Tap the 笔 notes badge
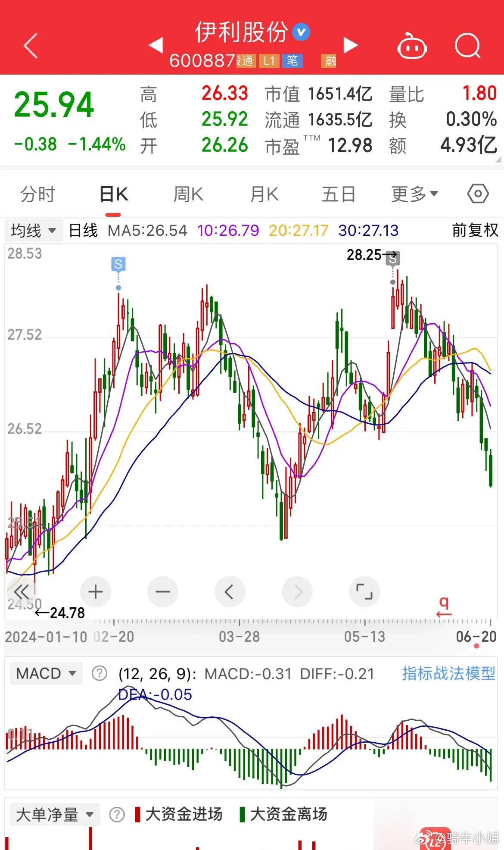Screen dimensions: 504x850 tap(292, 61)
